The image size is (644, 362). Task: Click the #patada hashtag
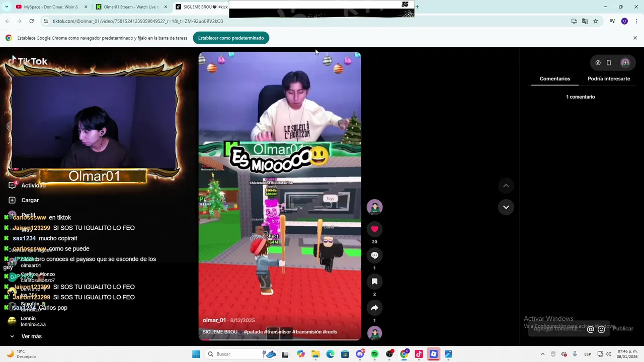(253, 332)
